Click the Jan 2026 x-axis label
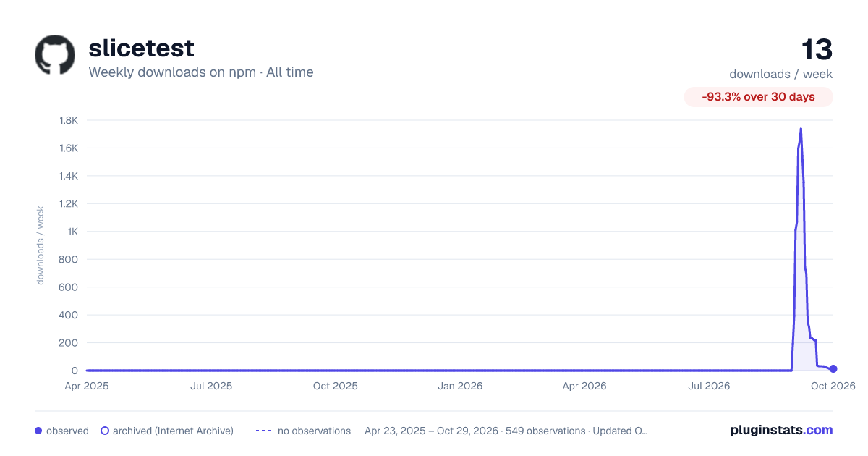The height and width of the screenshot is (456, 868). pyautogui.click(x=461, y=386)
